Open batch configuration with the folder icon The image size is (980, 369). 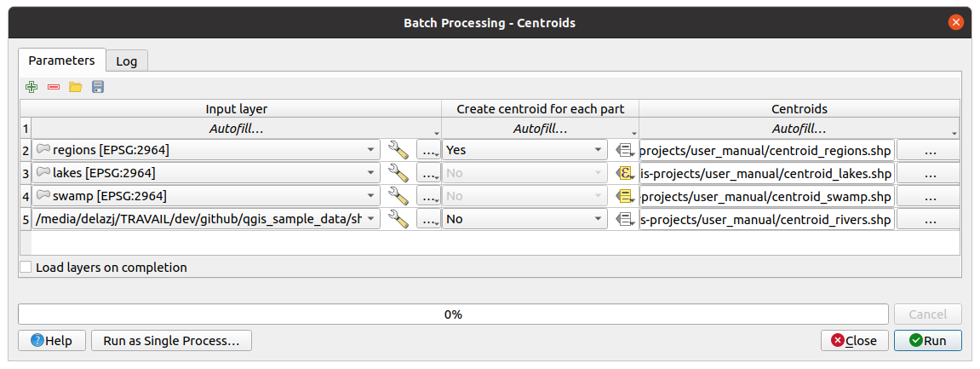[76, 87]
